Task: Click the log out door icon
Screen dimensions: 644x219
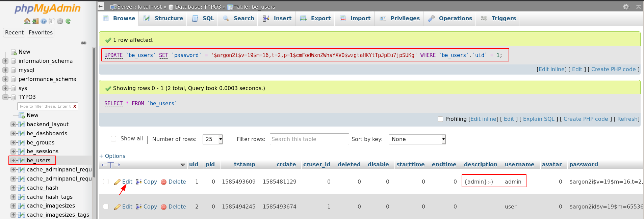Action: coord(35,21)
